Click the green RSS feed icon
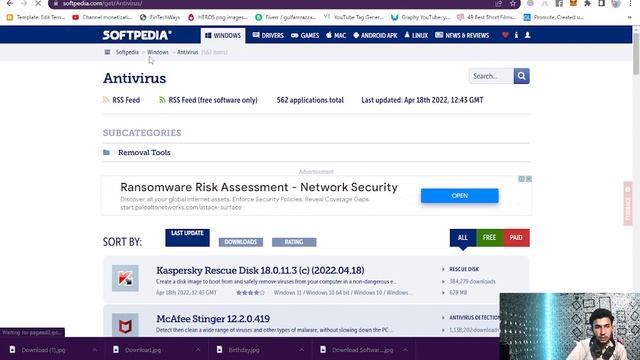 click(x=162, y=100)
